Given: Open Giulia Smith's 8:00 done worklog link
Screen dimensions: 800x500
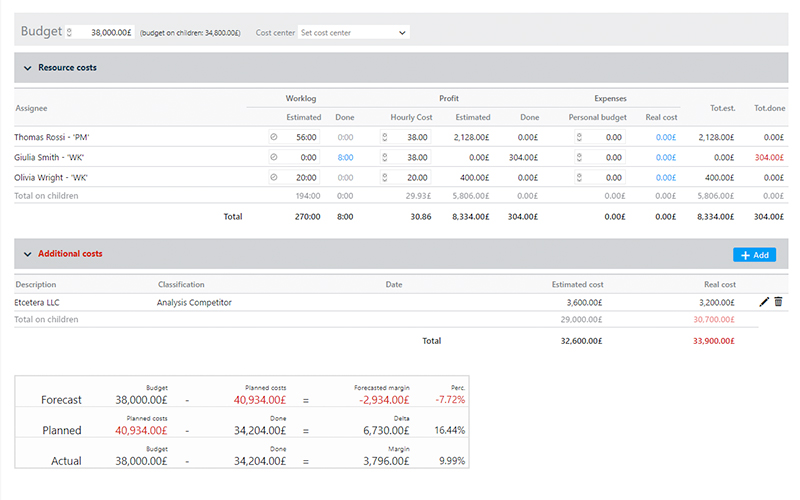Looking at the screenshot, I should click(x=345, y=157).
